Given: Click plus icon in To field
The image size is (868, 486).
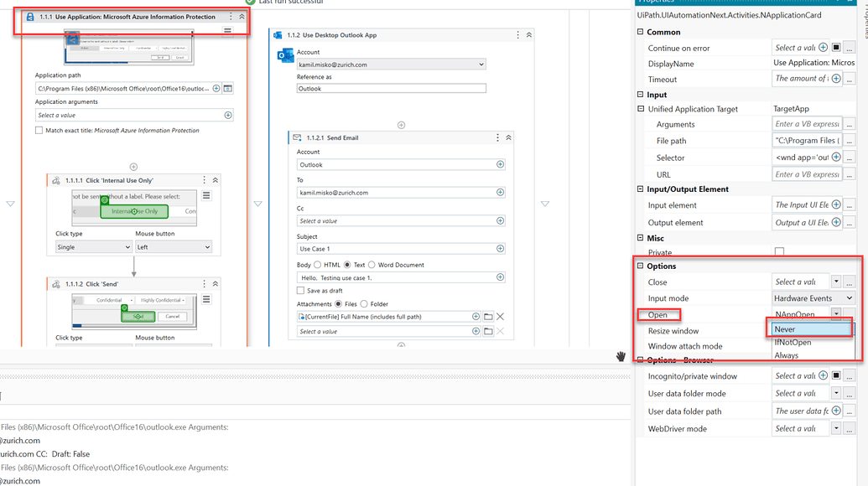Looking at the screenshot, I should 501,193.
